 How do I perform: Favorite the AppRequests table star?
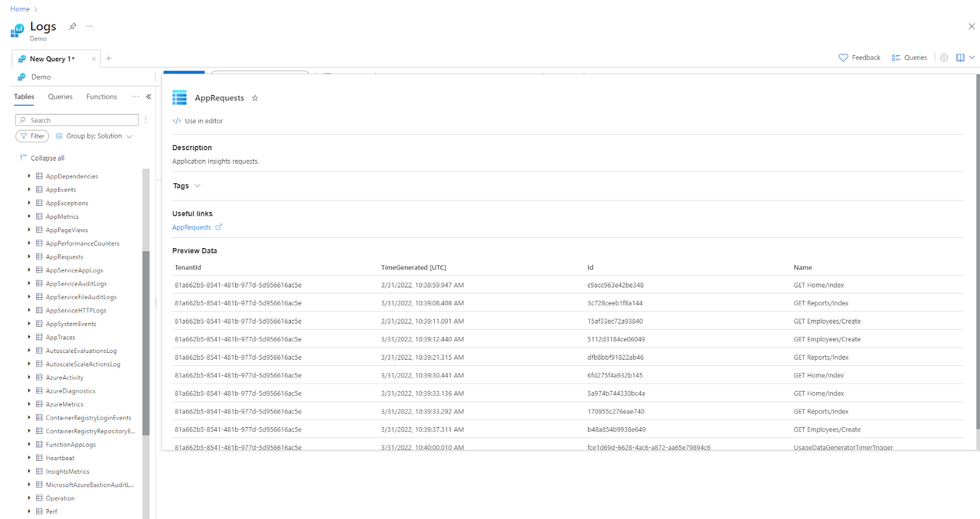click(x=255, y=98)
